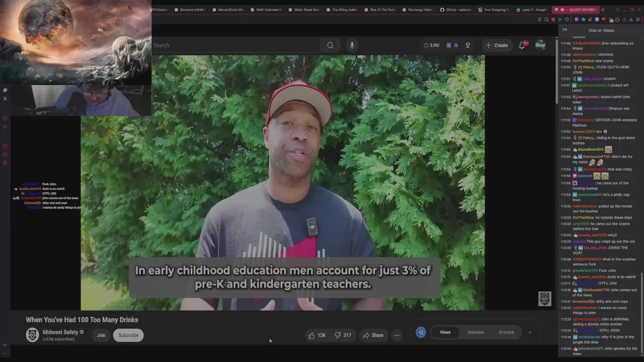The width and height of the screenshot is (644, 362).
Task: Open X (Twitter) in the sidebar
Action: coord(5,99)
